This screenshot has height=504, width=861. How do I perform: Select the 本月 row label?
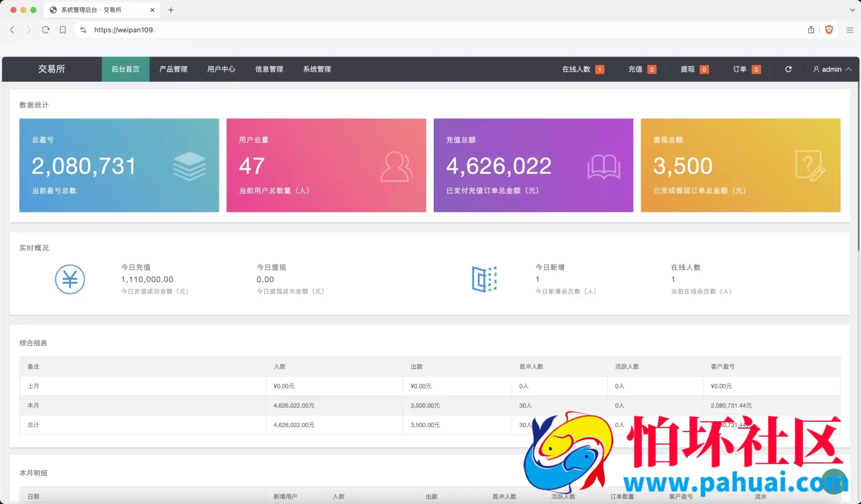coord(33,406)
